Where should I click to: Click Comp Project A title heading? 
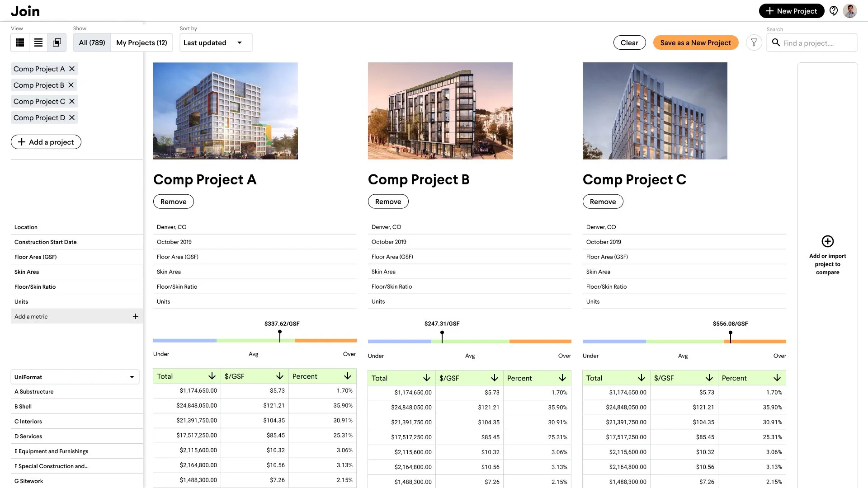205,179
